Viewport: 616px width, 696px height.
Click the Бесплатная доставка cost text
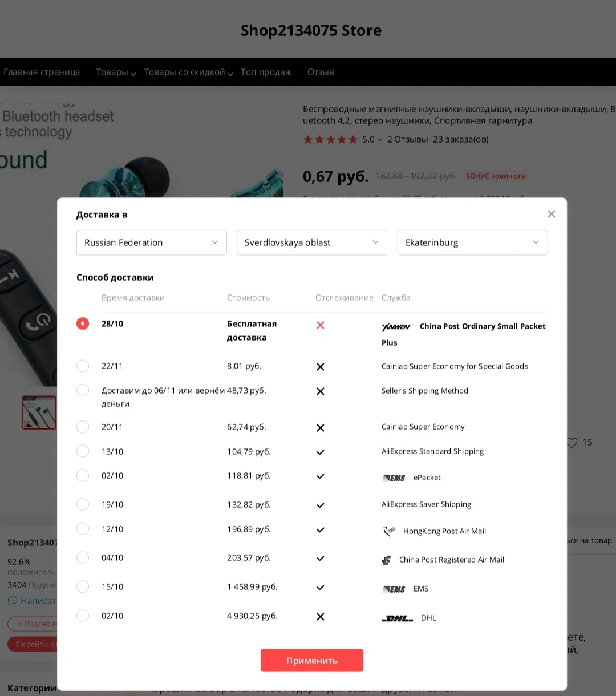coord(252,330)
